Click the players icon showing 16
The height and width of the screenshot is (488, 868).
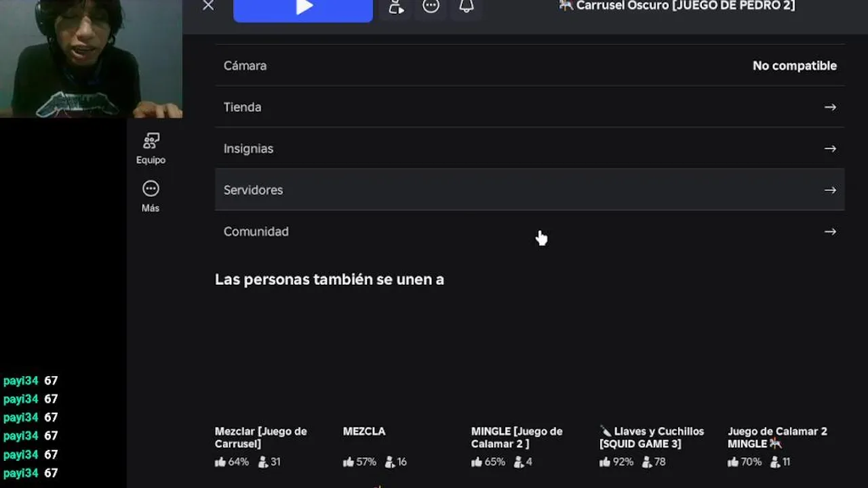pyautogui.click(x=389, y=462)
